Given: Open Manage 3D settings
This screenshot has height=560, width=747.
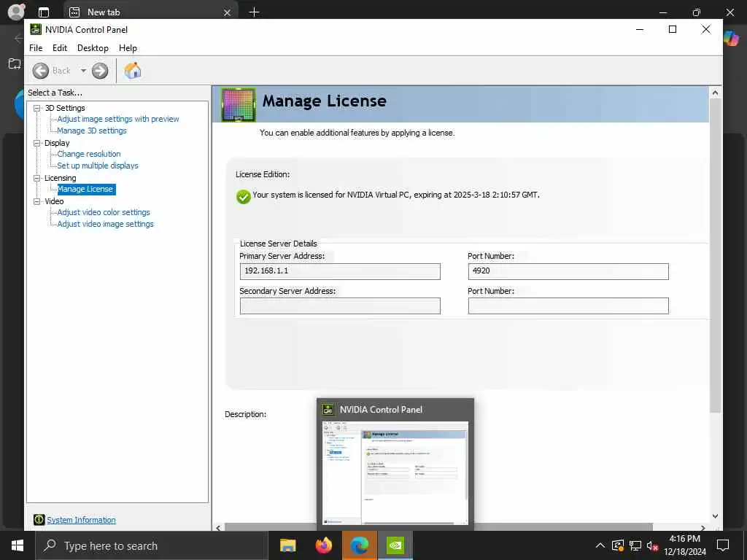Looking at the screenshot, I should (92, 131).
